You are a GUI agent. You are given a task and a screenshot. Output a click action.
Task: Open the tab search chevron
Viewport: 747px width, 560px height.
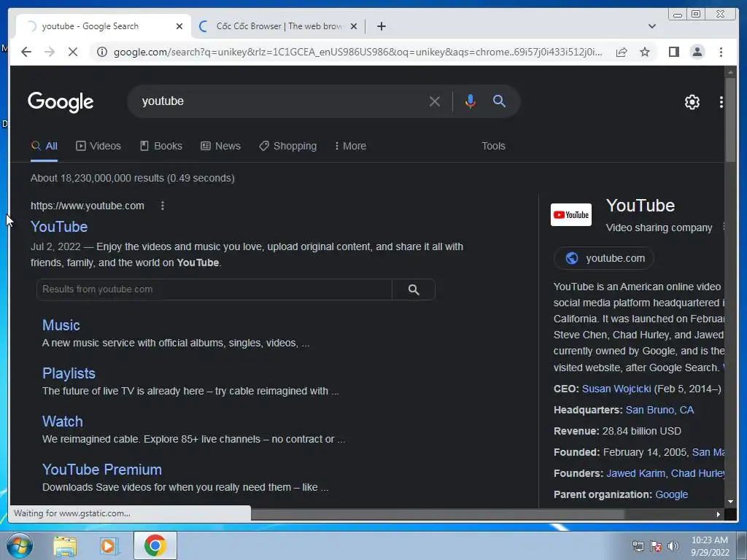[x=651, y=26]
